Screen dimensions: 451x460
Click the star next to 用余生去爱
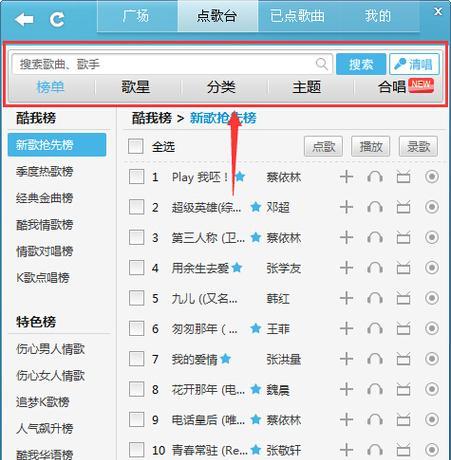point(237,267)
